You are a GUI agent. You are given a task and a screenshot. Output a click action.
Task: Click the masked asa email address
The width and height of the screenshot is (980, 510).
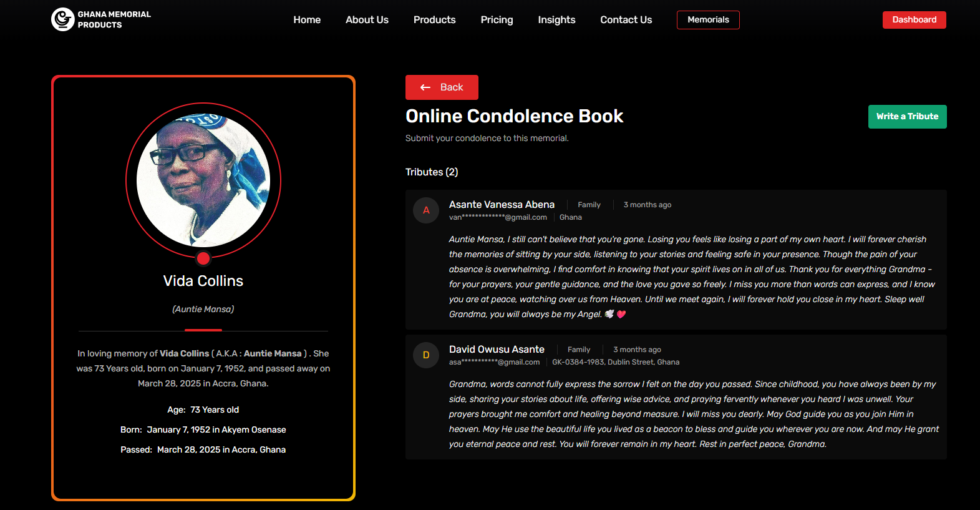pyautogui.click(x=494, y=362)
